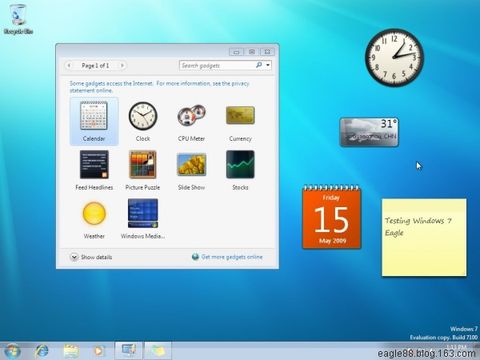Screen dimensions: 480x360
Task: Click the Start orb on taskbar
Action: coord(13,351)
